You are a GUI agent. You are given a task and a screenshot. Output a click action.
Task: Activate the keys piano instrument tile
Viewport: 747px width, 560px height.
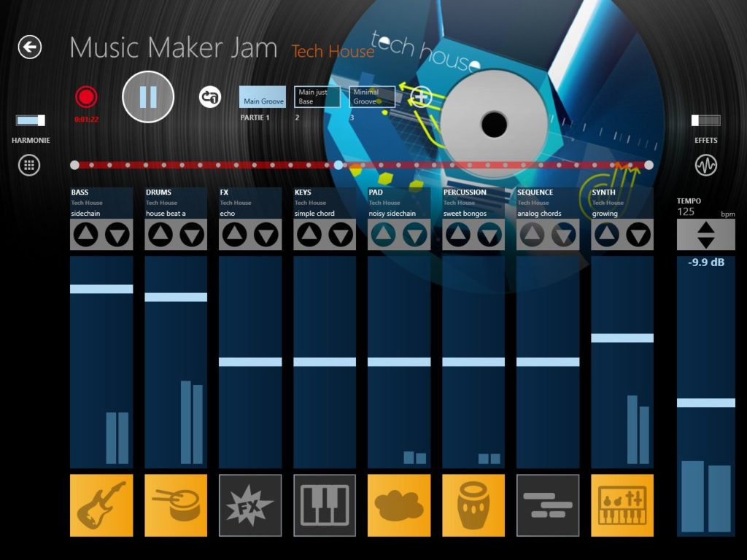325,505
